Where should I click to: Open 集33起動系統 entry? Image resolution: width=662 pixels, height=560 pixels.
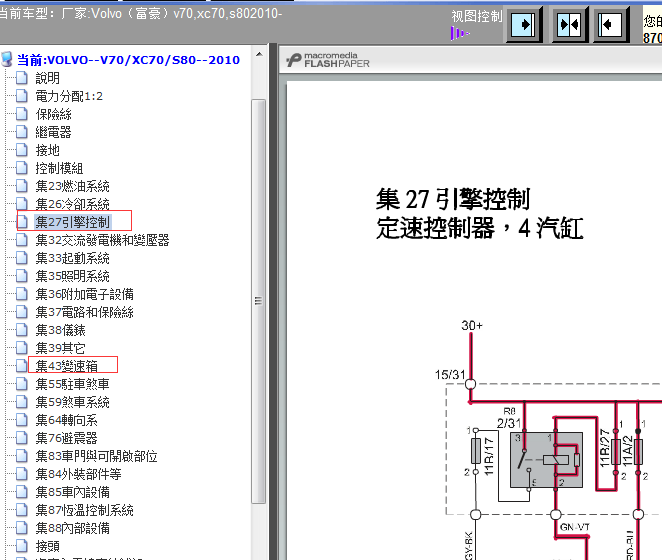coord(72,258)
